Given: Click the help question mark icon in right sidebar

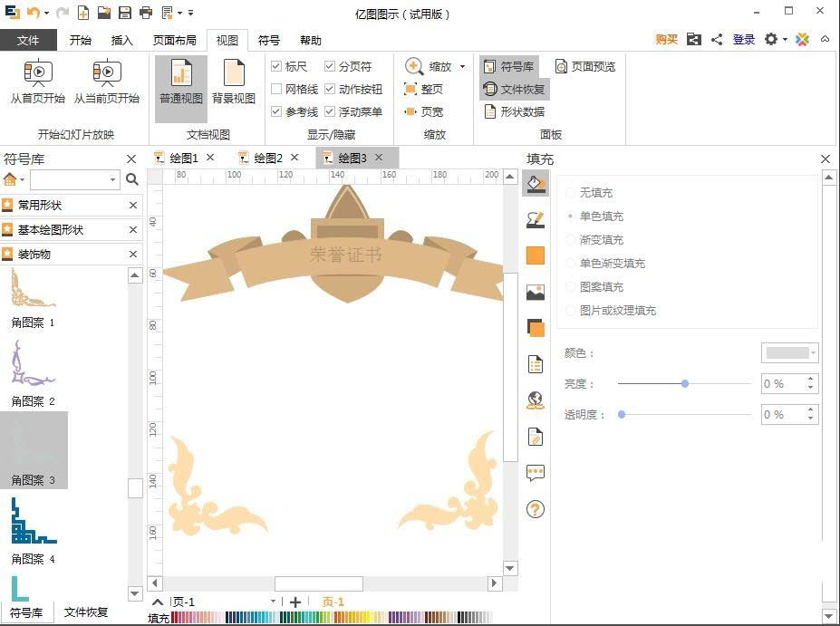Looking at the screenshot, I should tap(536, 509).
